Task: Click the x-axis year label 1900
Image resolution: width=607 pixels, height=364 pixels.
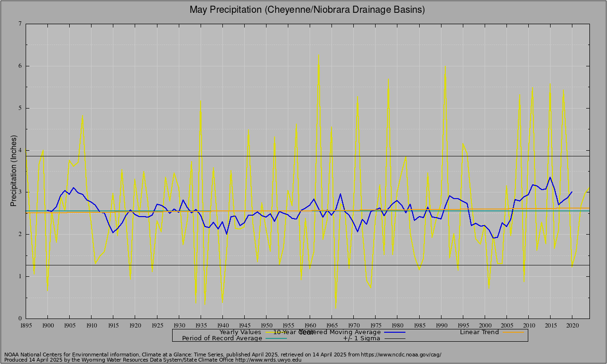Action: pyautogui.click(x=47, y=325)
